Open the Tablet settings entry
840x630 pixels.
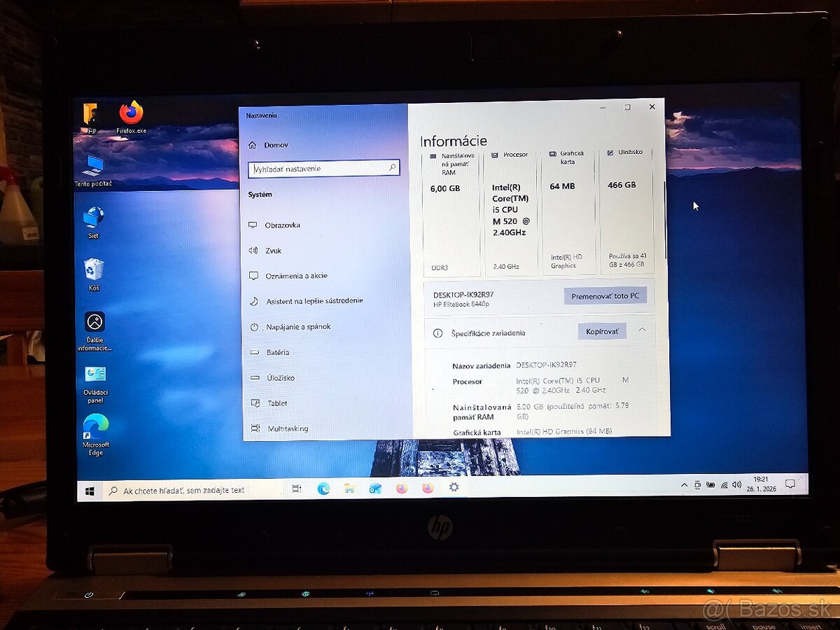click(x=275, y=402)
